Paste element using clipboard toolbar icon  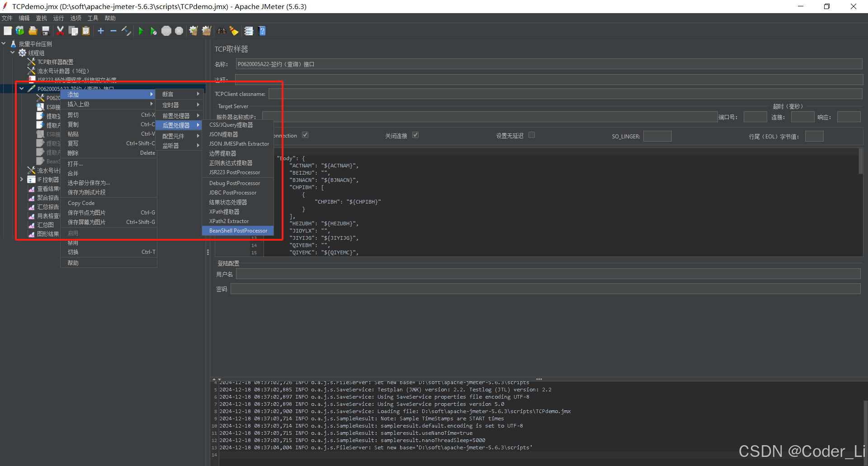pyautogui.click(x=86, y=31)
